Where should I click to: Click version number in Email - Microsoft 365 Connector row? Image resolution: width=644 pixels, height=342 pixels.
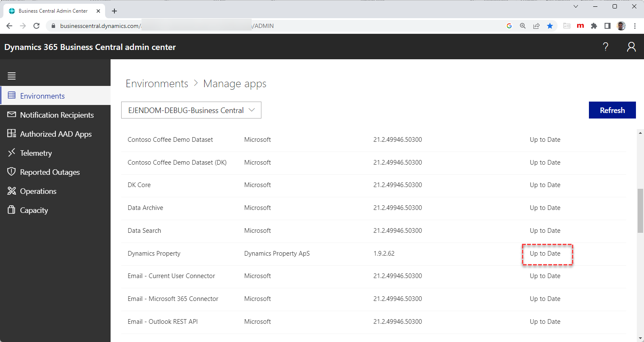397,299
